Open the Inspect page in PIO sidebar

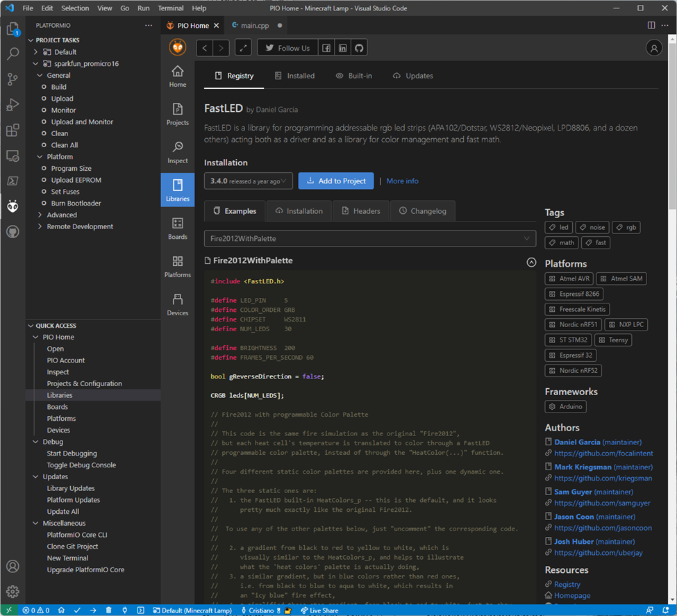coord(178,152)
